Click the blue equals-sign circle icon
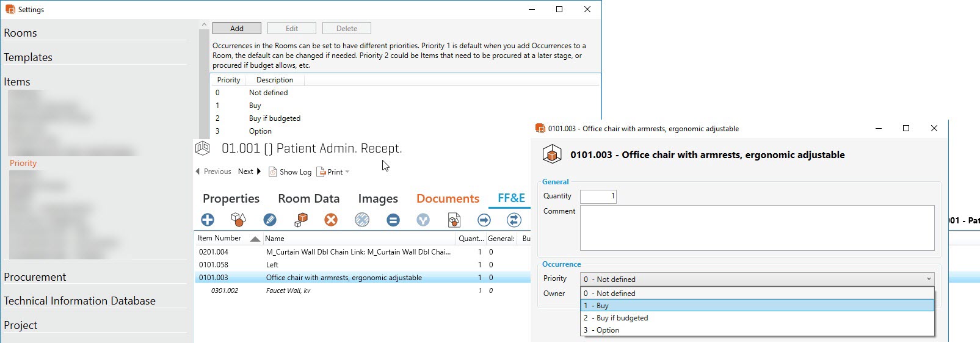The height and width of the screenshot is (343, 980). click(393, 220)
